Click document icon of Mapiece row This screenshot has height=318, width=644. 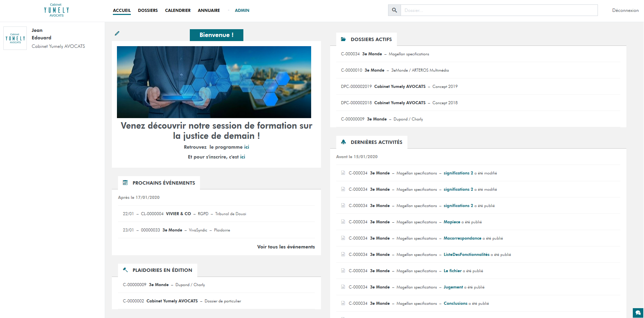click(343, 222)
